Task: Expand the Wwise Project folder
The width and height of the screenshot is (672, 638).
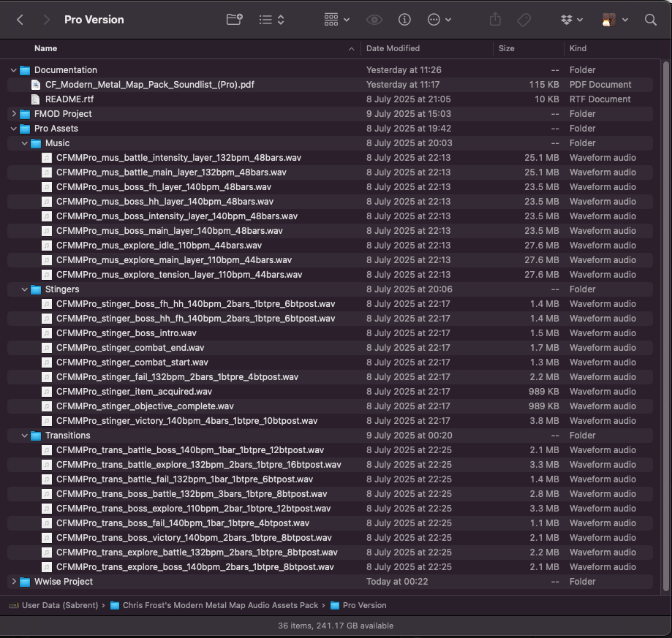Action: (14, 582)
